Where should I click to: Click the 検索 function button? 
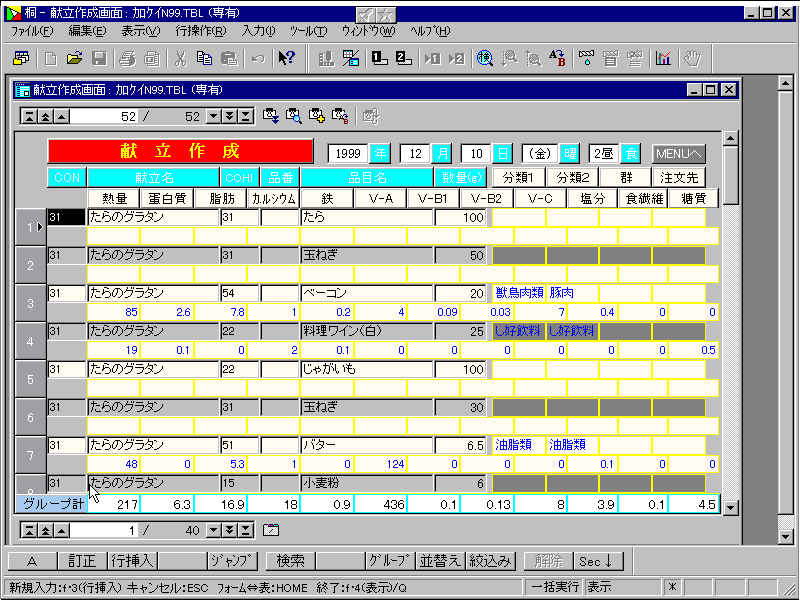(x=290, y=561)
